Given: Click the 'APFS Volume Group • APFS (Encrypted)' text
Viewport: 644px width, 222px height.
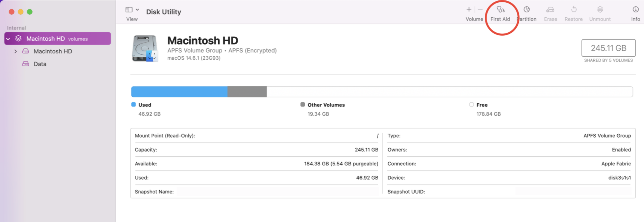Looking at the screenshot, I should point(222,50).
